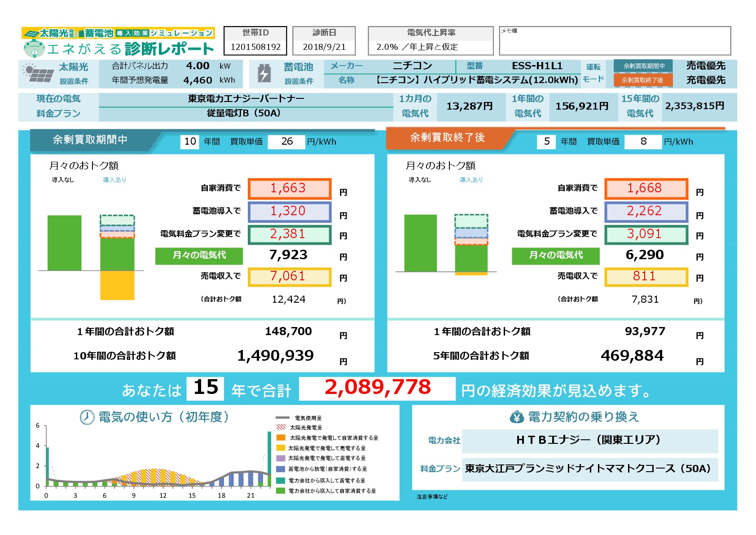Click 5年間の合計おトク額 469,884
Screen dimensions: 756x535
click(632, 356)
